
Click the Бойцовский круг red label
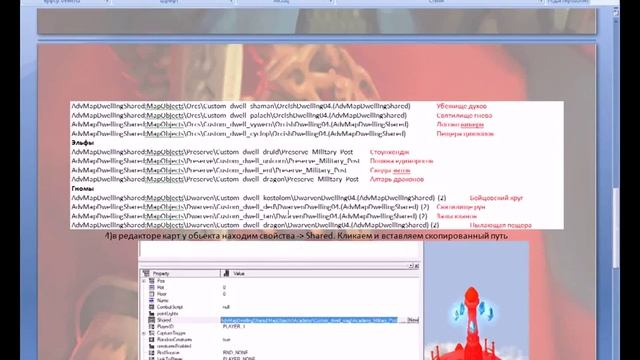pos(496,198)
